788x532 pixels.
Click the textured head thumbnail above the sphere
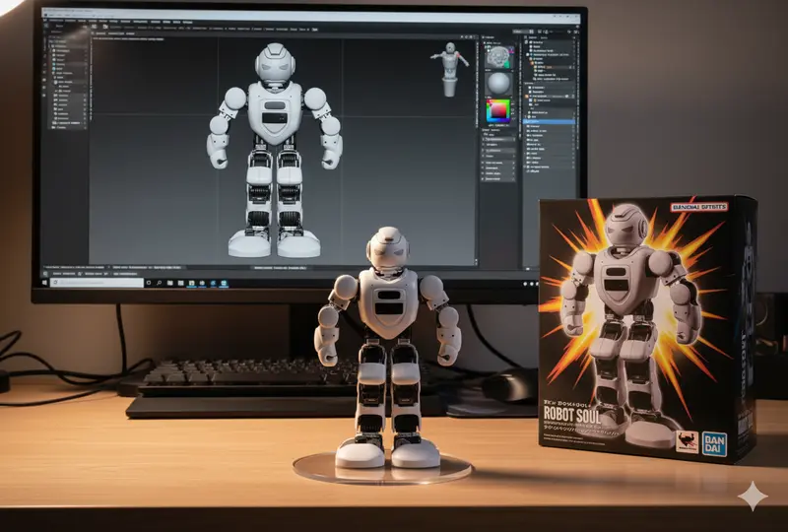pos(499,56)
